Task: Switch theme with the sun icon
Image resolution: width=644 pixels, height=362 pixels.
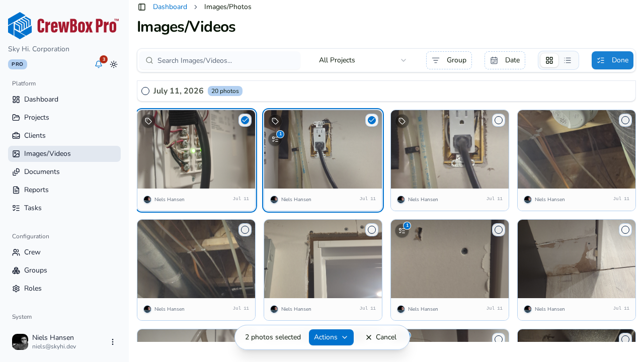Action: coord(114,64)
